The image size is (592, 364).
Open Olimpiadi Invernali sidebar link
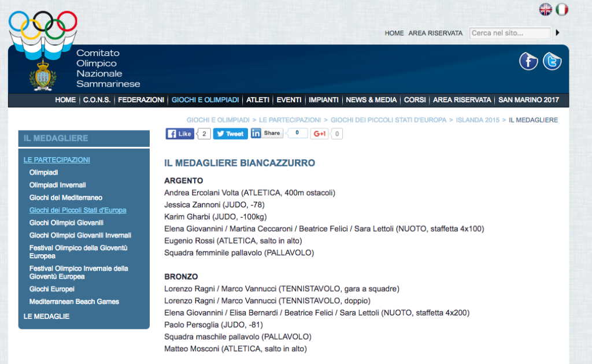point(57,185)
